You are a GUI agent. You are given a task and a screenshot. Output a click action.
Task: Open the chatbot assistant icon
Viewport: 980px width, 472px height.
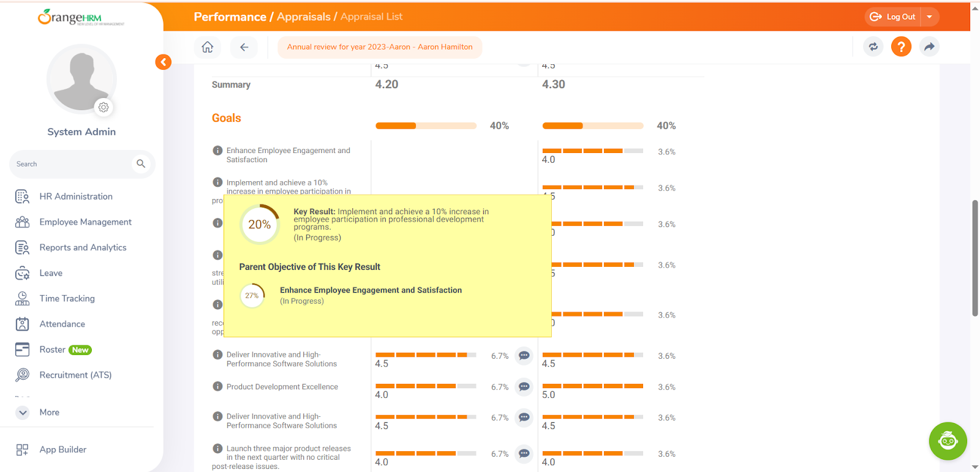[948, 441]
